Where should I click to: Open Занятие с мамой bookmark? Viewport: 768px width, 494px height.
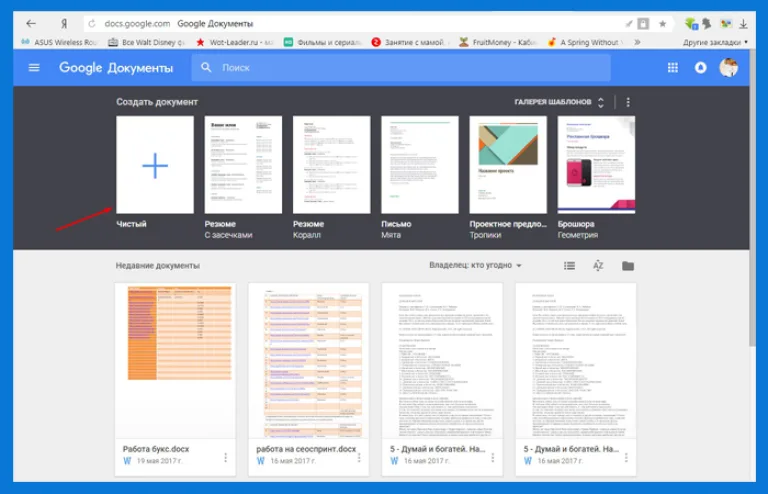click(408, 42)
